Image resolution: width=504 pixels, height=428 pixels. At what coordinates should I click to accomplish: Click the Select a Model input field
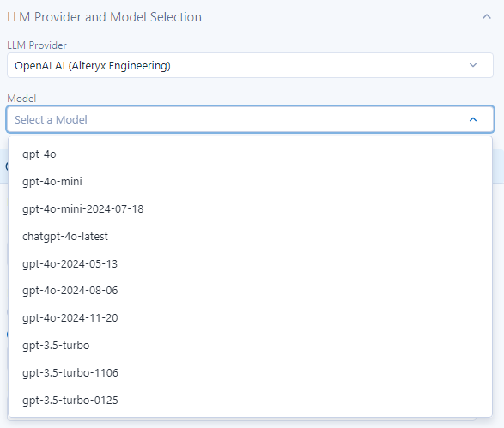250,119
